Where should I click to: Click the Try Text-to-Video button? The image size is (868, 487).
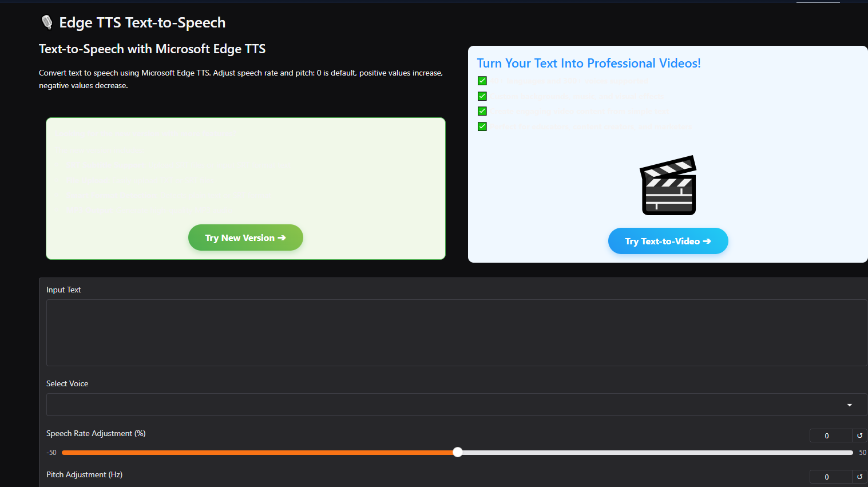click(x=668, y=241)
